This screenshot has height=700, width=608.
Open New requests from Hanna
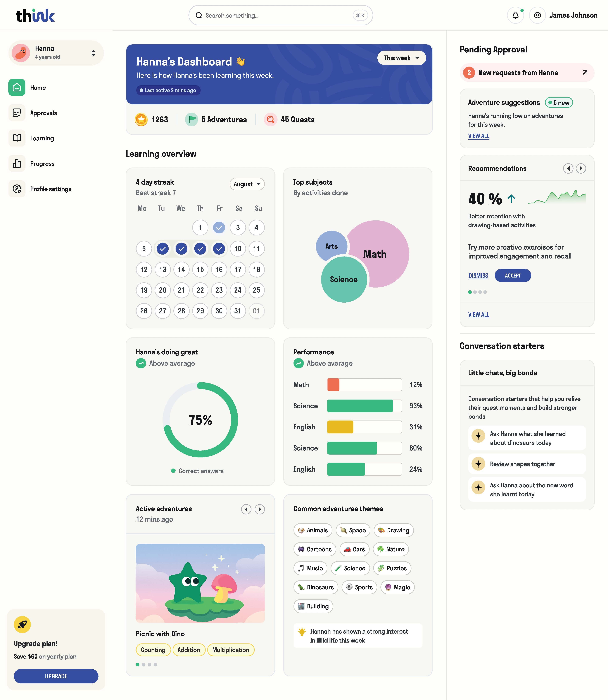(x=527, y=73)
